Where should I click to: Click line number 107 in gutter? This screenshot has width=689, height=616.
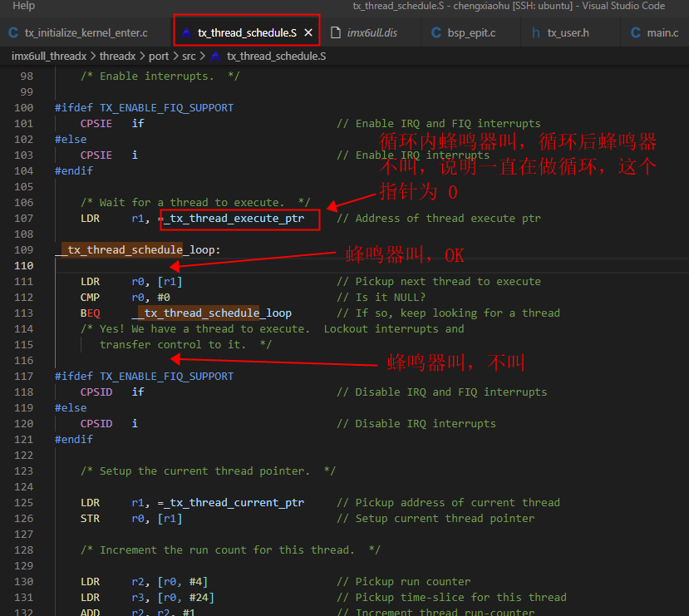click(24, 219)
